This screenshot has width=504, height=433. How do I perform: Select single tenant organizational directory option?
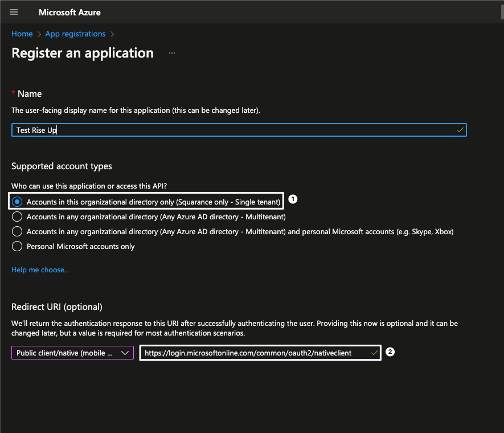tap(18, 202)
